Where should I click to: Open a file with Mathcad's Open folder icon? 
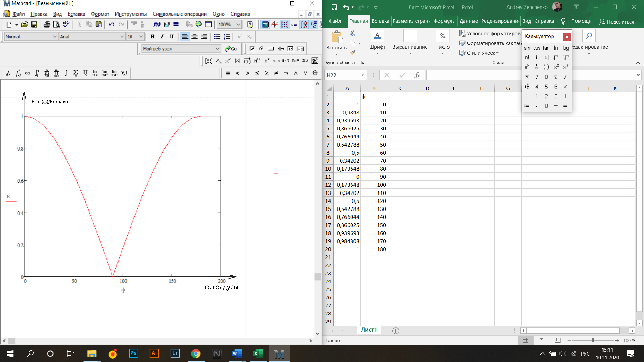point(24,24)
